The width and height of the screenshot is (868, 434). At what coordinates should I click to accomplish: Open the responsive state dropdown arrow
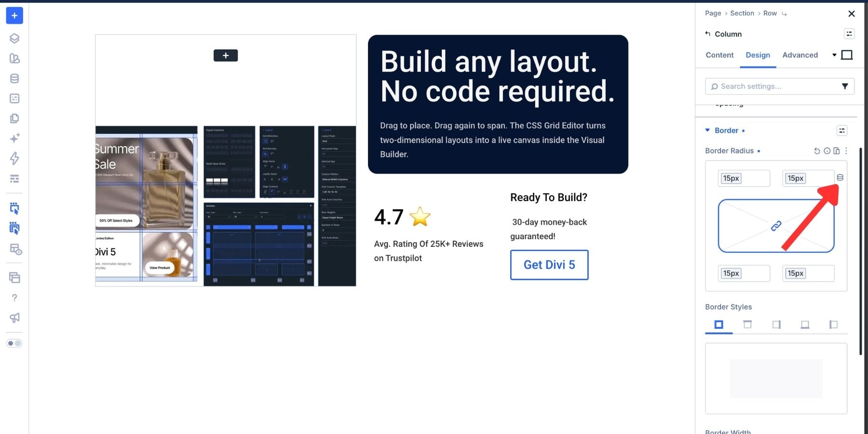pos(834,55)
